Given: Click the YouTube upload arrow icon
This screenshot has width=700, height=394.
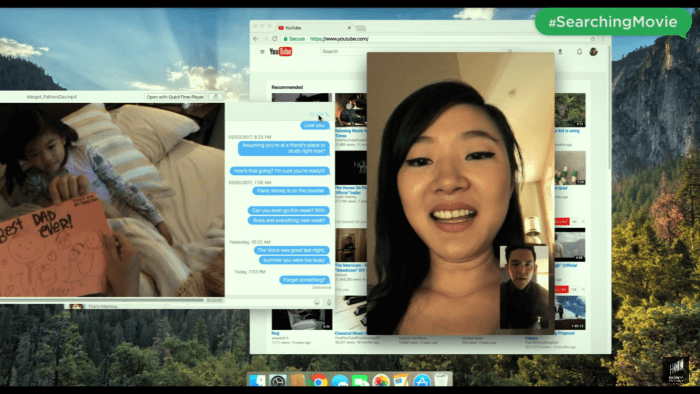Looking at the screenshot, I should click(560, 52).
